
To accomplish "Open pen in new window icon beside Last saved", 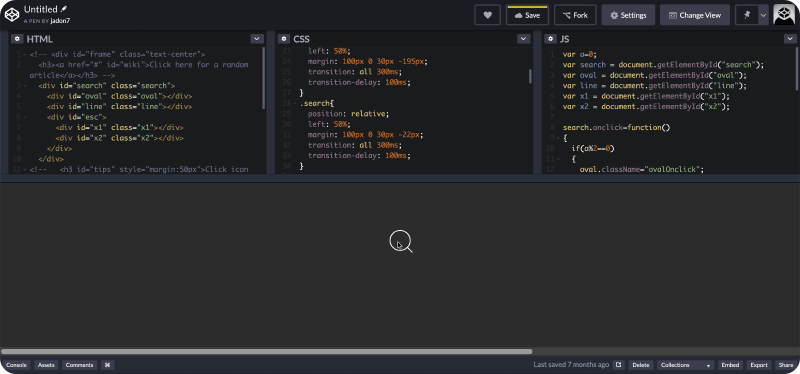I will coord(618,365).
